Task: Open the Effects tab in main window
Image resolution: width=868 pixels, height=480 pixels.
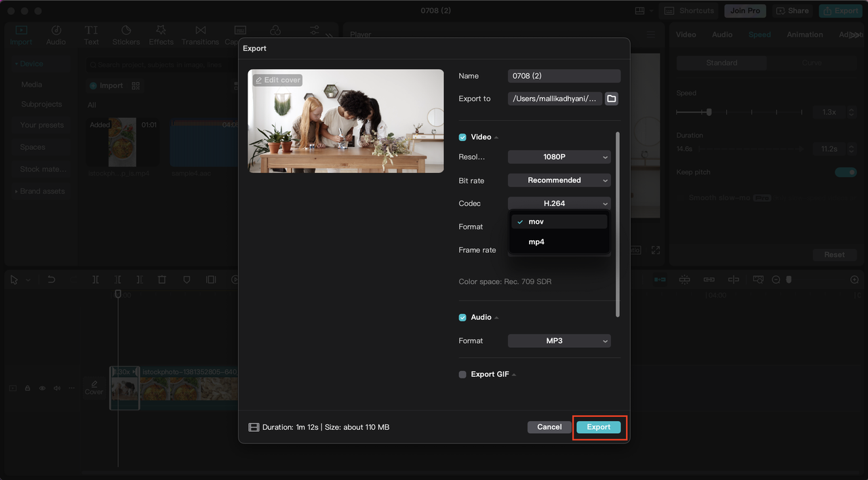Action: coord(161,36)
